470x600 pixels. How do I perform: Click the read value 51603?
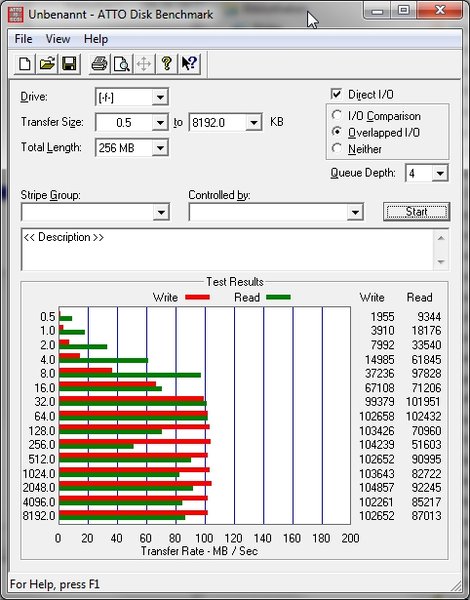pos(426,445)
